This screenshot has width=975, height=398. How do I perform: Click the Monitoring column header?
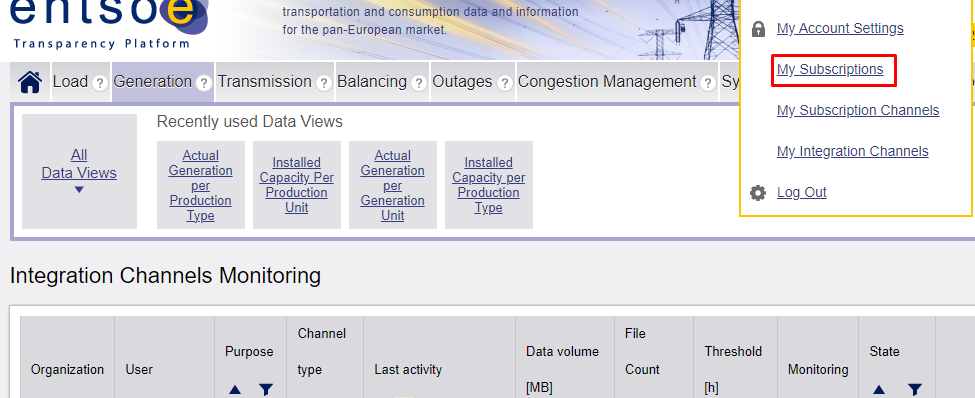(x=818, y=369)
